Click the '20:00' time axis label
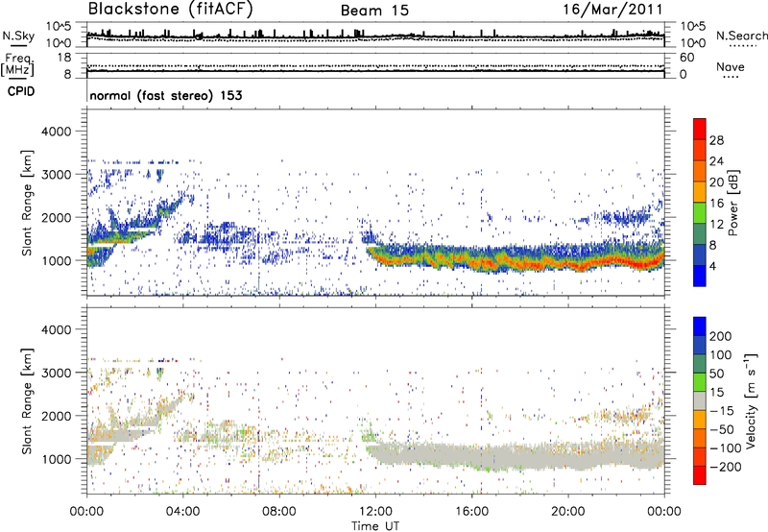The width and height of the screenshot is (768, 532). click(568, 512)
